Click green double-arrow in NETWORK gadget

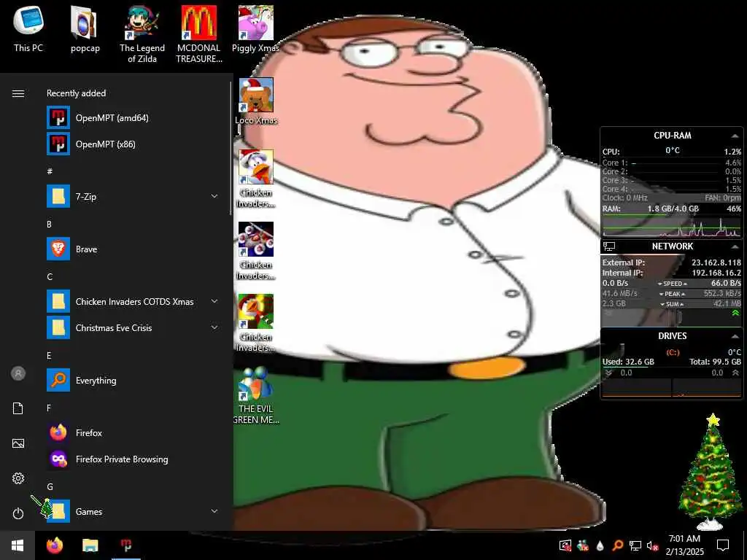(x=735, y=313)
